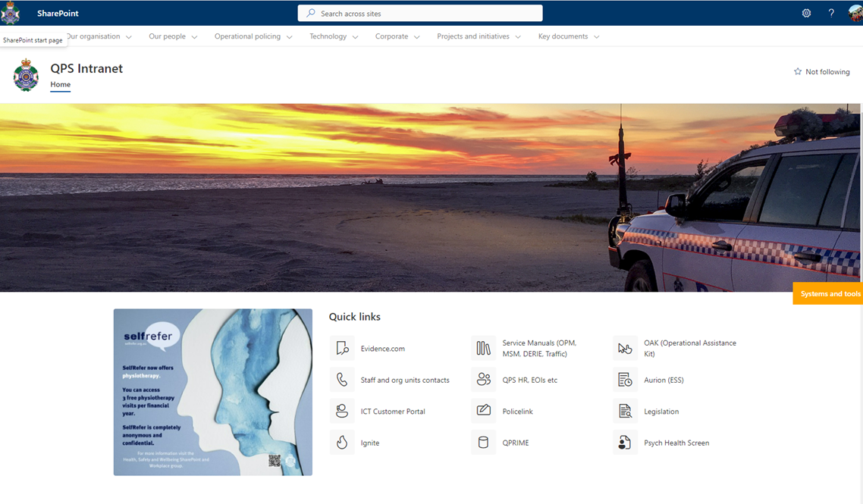Select the QPRIME system icon
The image size is (863, 504).
pos(484,442)
